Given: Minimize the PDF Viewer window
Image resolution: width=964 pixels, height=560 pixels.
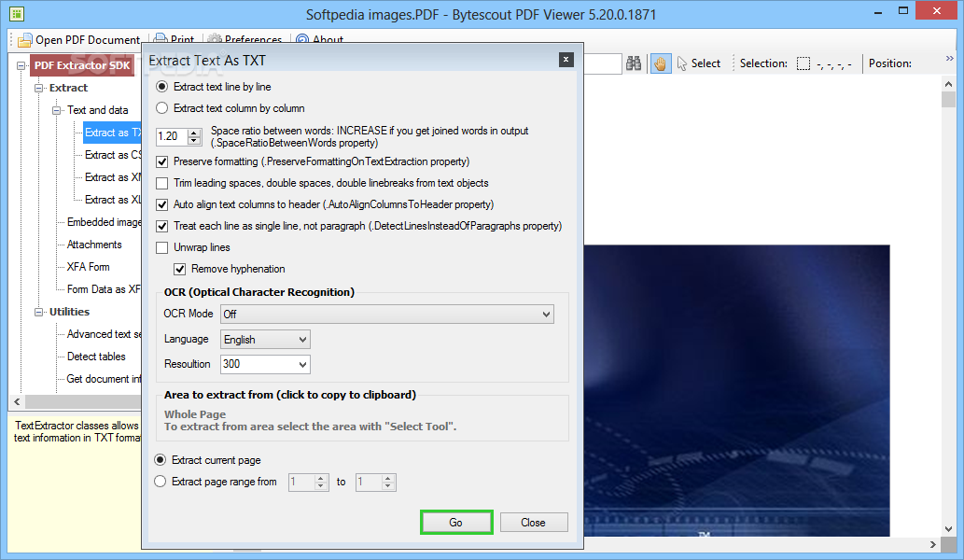Looking at the screenshot, I should (x=878, y=11).
